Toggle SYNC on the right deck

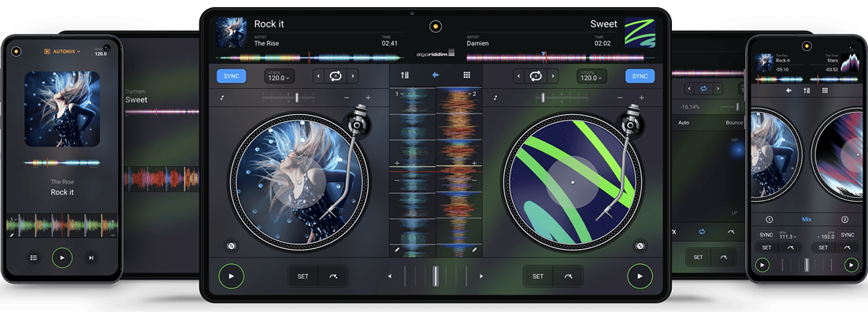(x=640, y=76)
